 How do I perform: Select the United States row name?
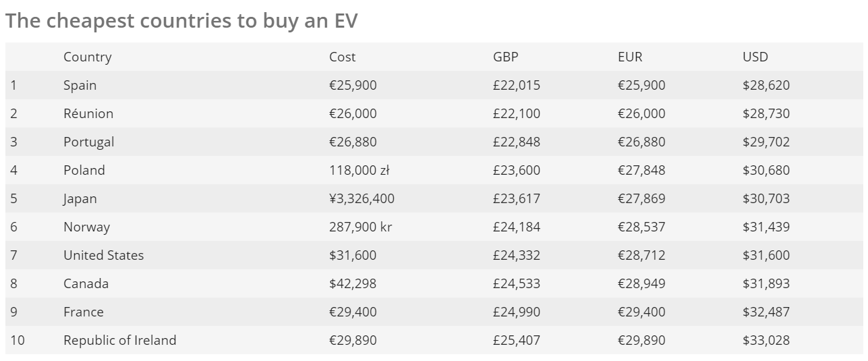(x=104, y=256)
